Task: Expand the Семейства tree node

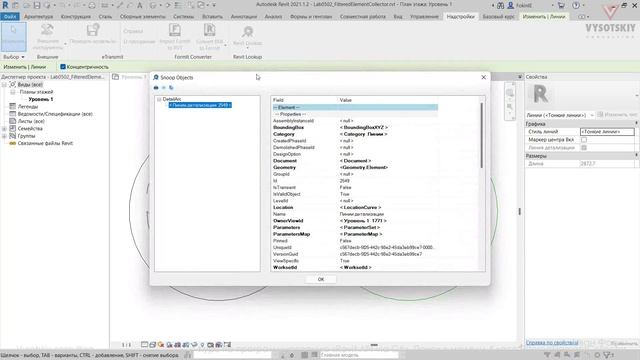Action: (4, 129)
